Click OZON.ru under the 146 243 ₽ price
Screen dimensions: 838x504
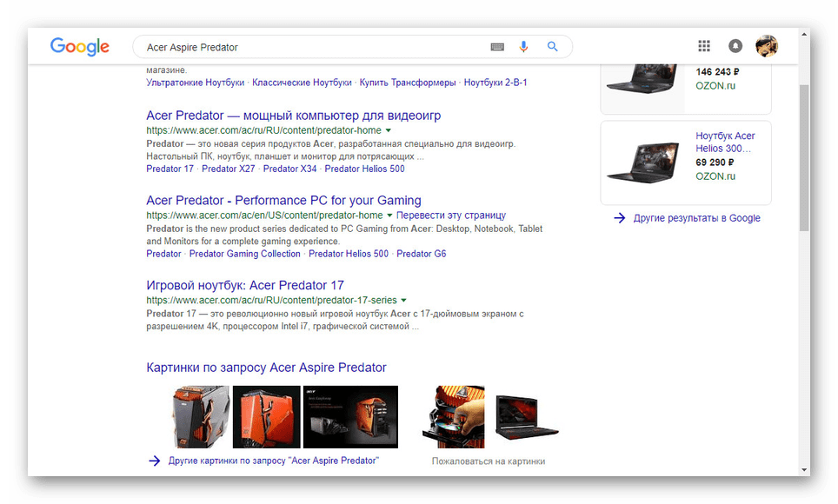click(x=715, y=85)
